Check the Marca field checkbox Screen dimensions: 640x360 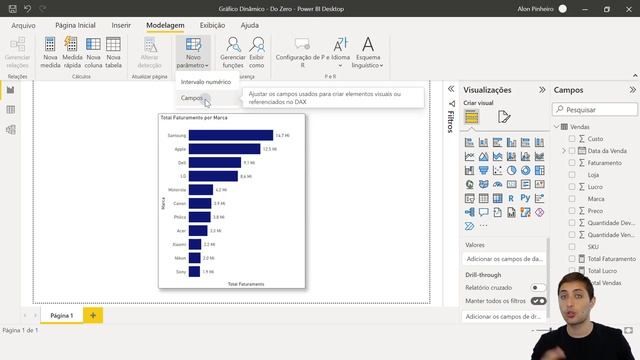(572, 199)
